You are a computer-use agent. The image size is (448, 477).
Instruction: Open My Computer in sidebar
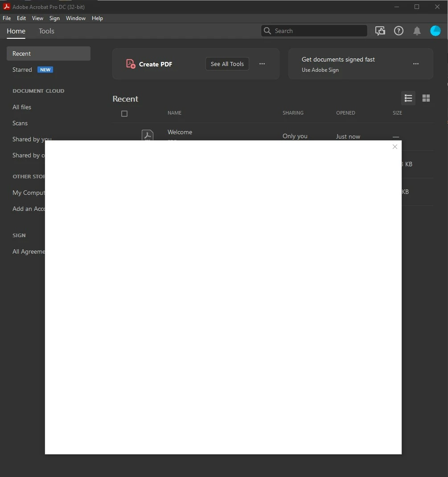click(29, 193)
